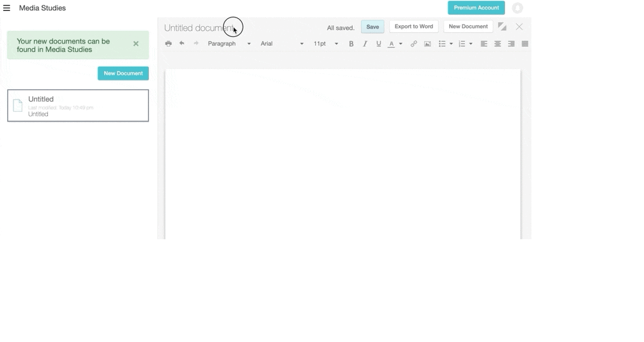
Task: Click the Export to Word button
Action: pos(414,26)
